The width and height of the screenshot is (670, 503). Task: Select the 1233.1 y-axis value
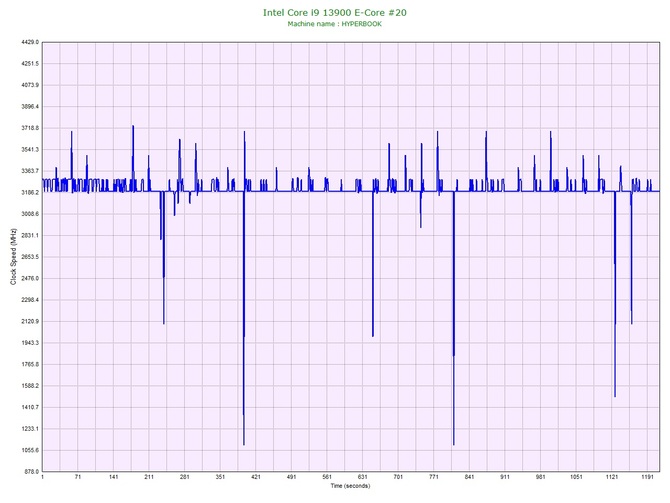30,429
